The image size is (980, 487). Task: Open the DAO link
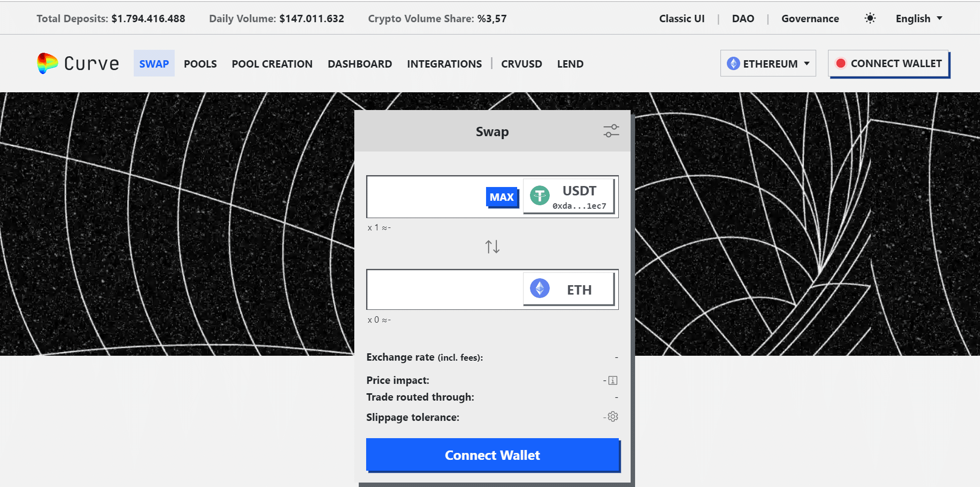[743, 19]
